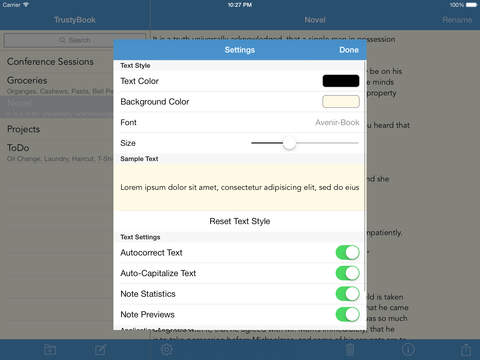Tap the trash icon to delete note
Viewport: 480px width, 360px height.
(349, 350)
